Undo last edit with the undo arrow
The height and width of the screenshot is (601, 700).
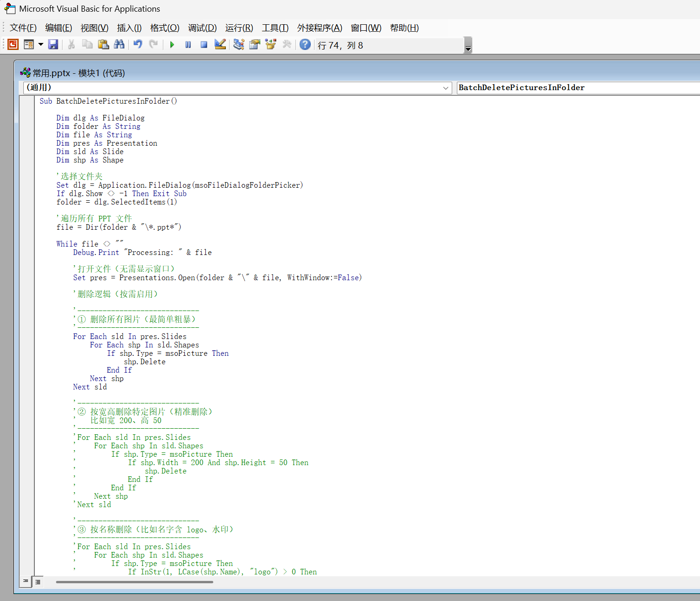138,44
